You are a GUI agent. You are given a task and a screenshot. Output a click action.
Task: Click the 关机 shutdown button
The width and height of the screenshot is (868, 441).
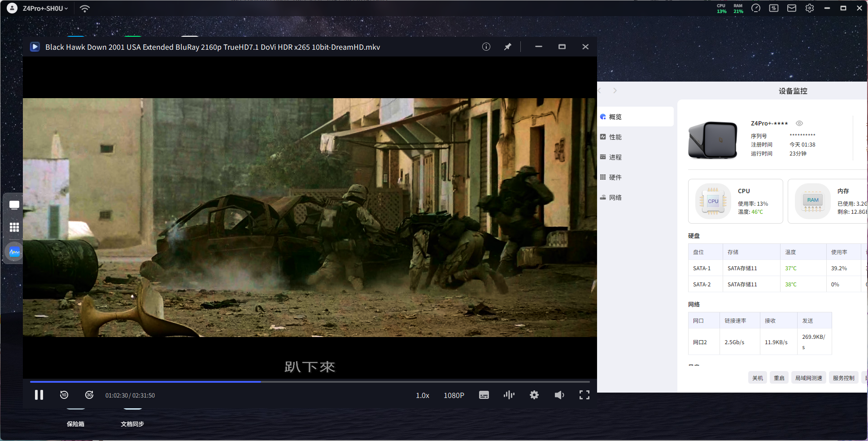(758, 378)
